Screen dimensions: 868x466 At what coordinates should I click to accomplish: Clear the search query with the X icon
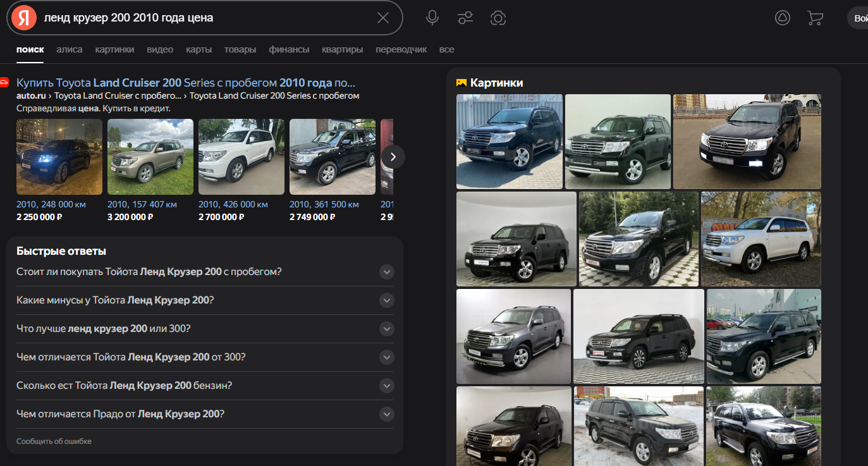(x=383, y=18)
